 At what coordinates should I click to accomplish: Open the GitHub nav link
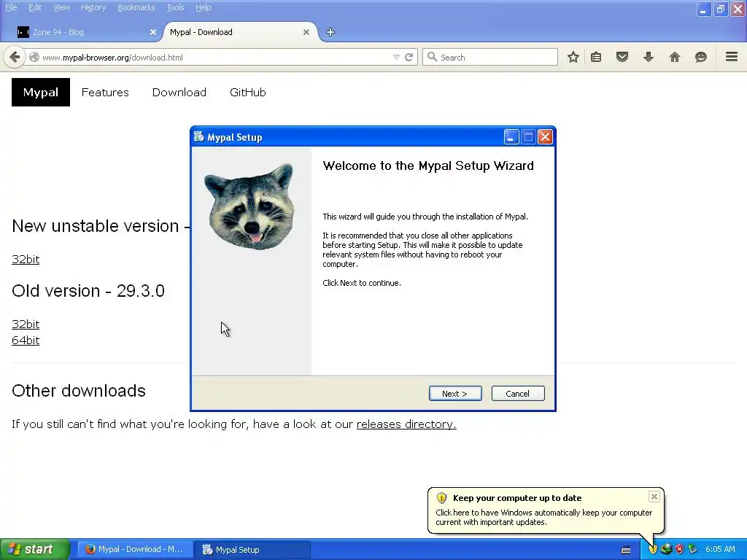pos(248,93)
